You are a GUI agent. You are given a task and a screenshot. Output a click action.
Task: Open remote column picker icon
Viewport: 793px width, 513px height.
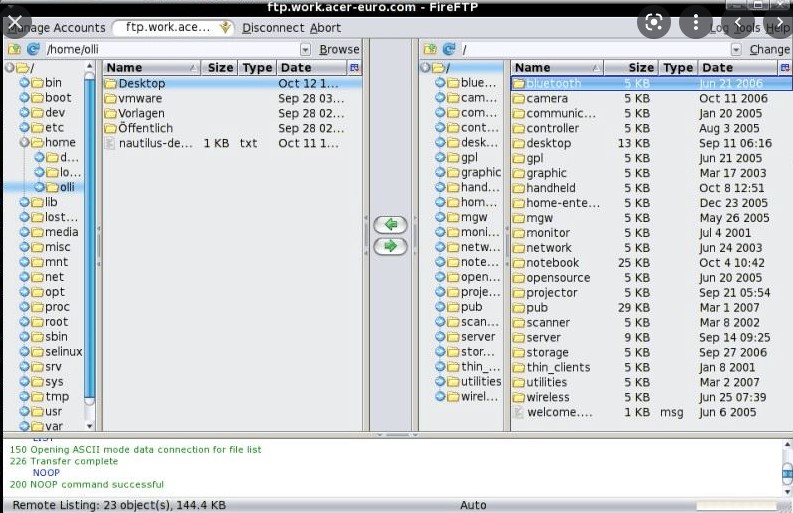point(785,67)
